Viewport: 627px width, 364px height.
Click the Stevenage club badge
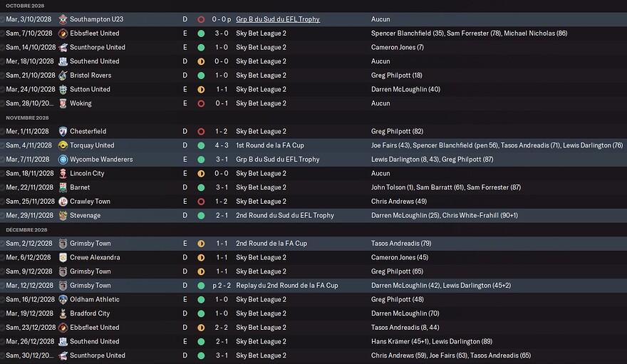[x=63, y=215]
